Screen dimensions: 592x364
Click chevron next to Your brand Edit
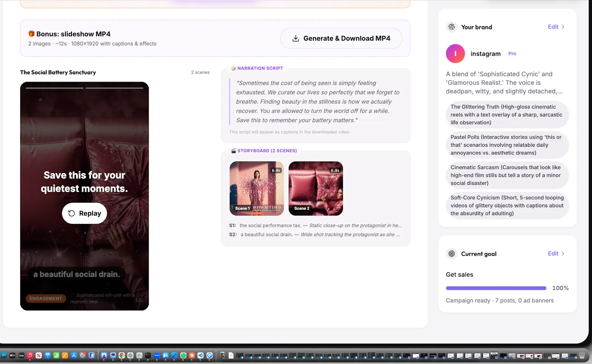pos(563,27)
